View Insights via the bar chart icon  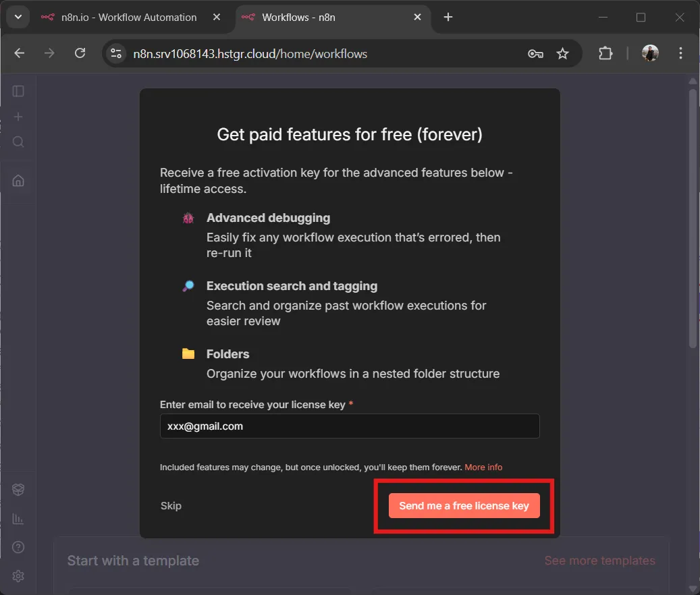18,518
